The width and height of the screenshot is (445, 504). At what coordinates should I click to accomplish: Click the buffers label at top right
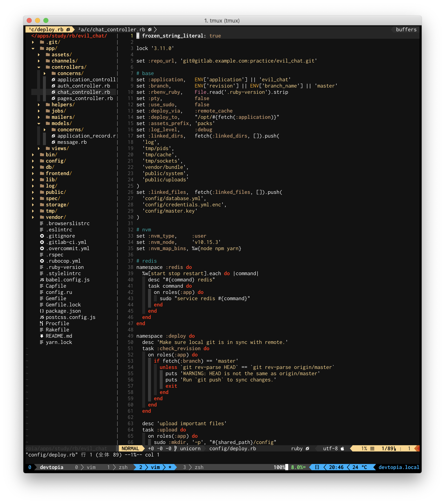(x=406, y=30)
